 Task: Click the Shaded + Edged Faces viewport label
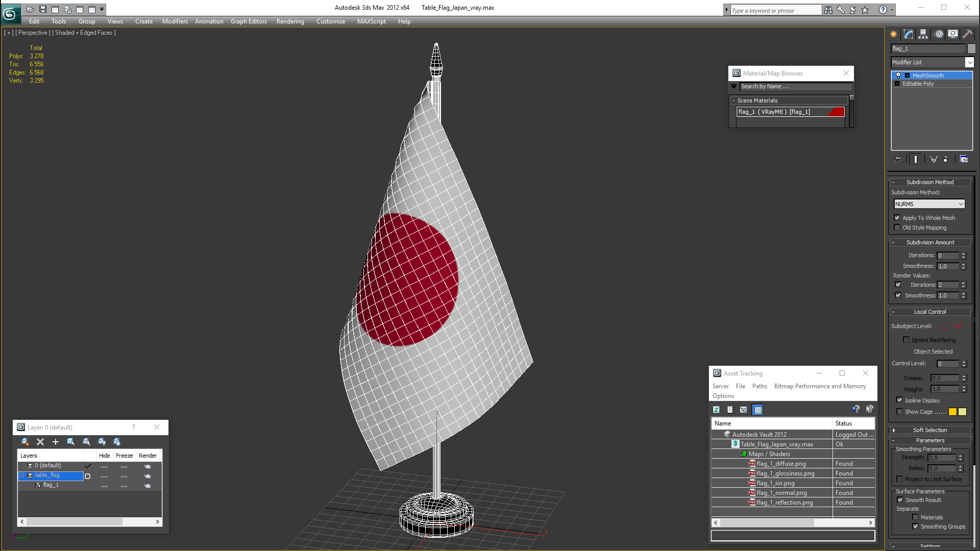click(x=84, y=33)
